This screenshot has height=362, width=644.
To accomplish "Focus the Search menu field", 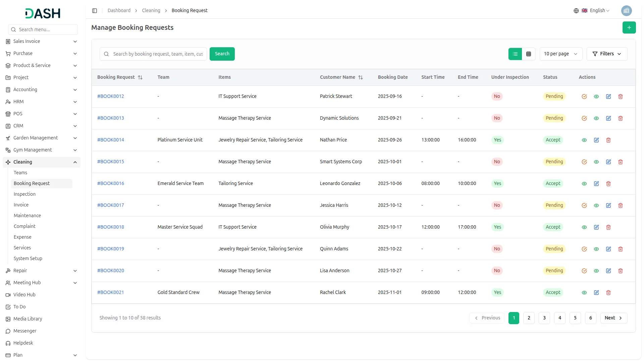I will click(x=43, y=29).
